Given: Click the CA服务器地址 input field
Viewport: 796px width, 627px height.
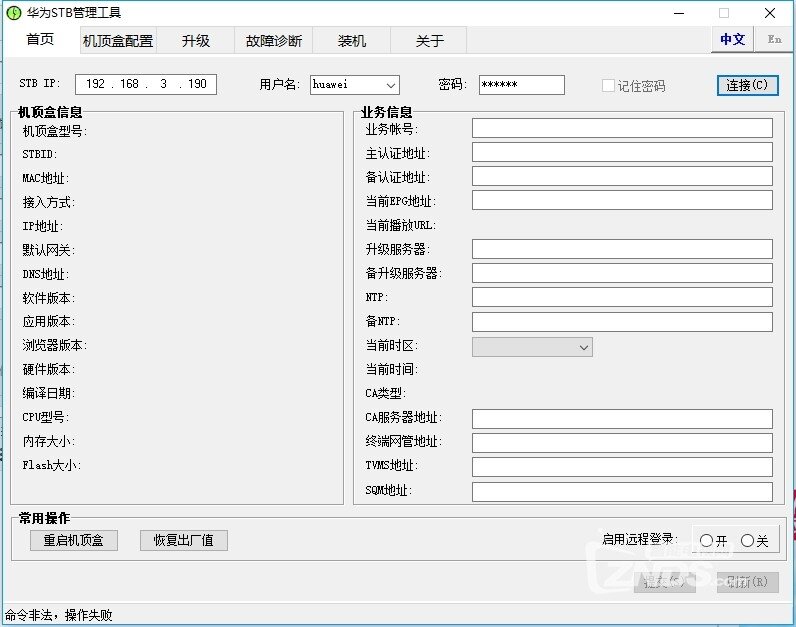Looking at the screenshot, I should 622,419.
